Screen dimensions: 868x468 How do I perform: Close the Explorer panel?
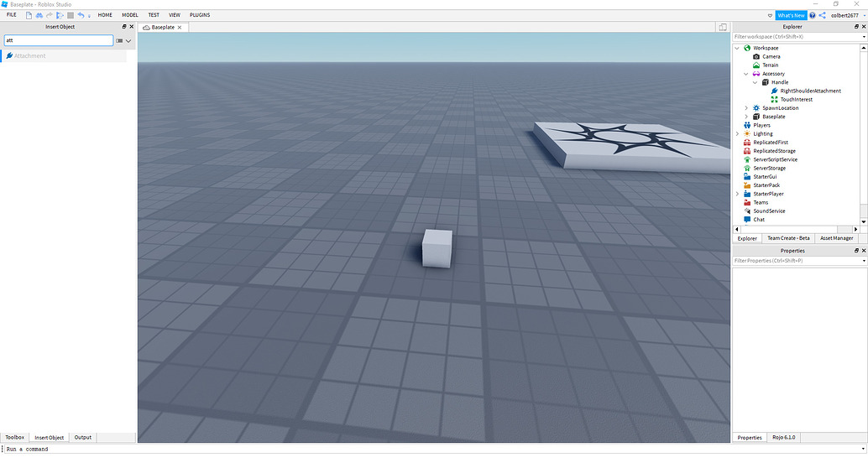(864, 27)
